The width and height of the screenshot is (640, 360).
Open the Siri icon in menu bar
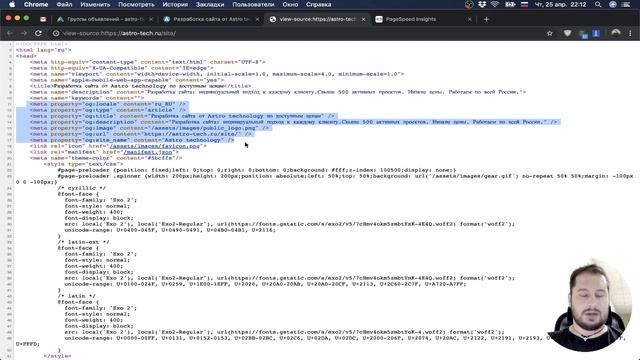[x=613, y=4]
